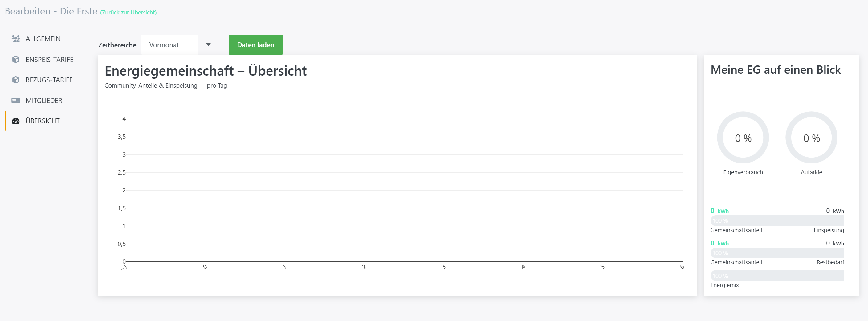Click the Allgemein users icon in sidebar
Screen dimensions: 868x321
click(x=15, y=39)
